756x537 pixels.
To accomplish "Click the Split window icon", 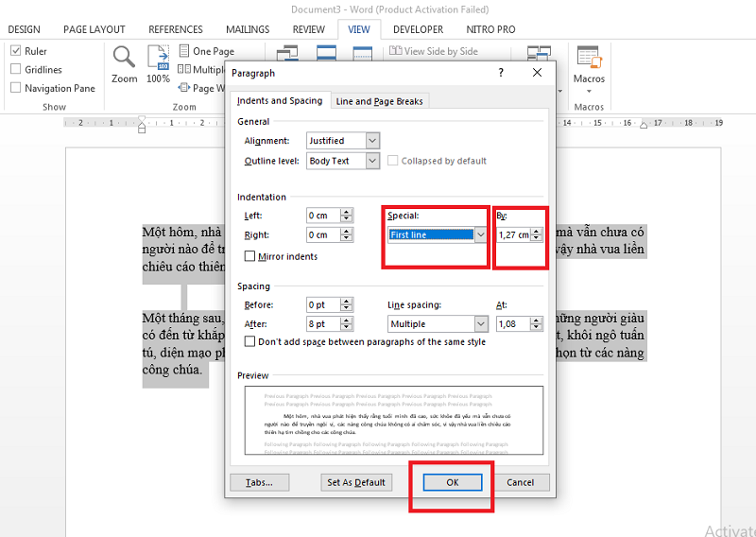I will [363, 53].
